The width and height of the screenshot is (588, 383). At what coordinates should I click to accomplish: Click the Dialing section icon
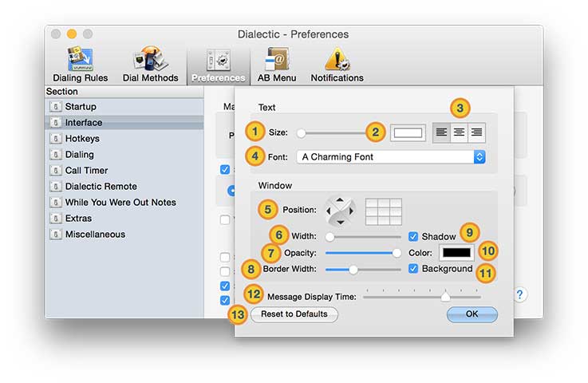click(x=56, y=155)
